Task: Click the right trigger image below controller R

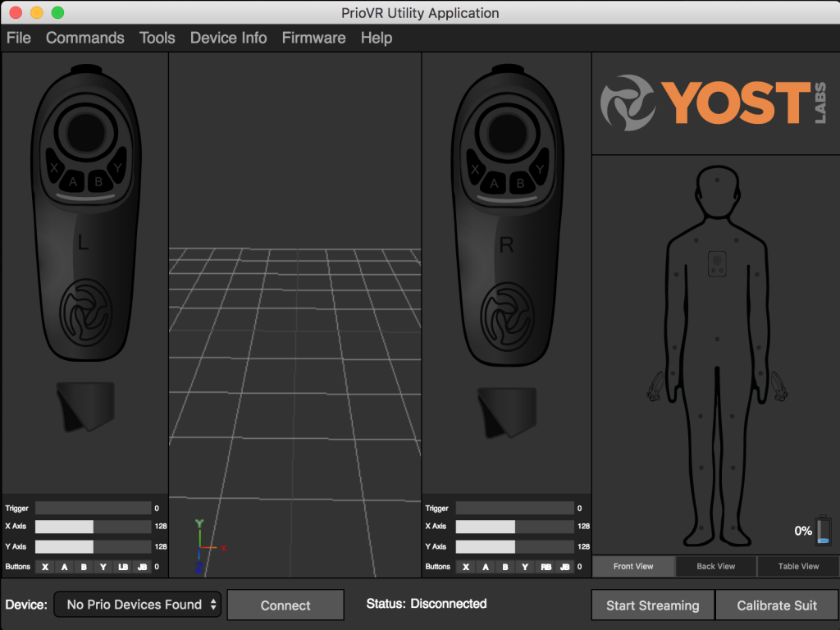Action: pos(507,412)
